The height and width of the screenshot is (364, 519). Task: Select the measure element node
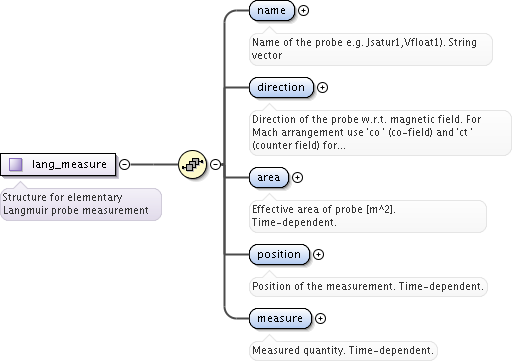click(280, 319)
